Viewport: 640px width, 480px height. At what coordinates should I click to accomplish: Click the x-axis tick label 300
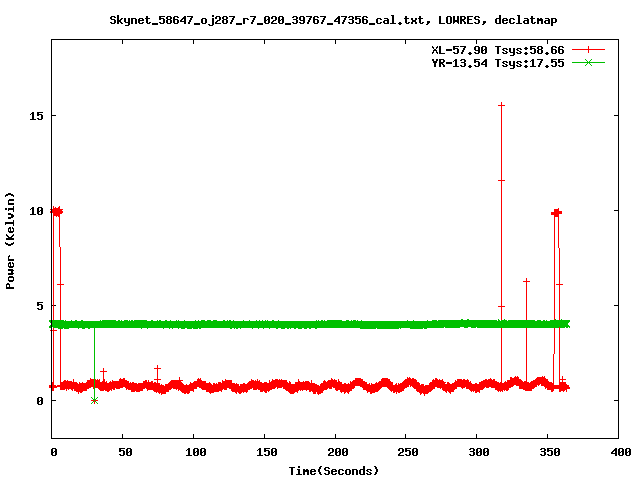tap(479, 452)
